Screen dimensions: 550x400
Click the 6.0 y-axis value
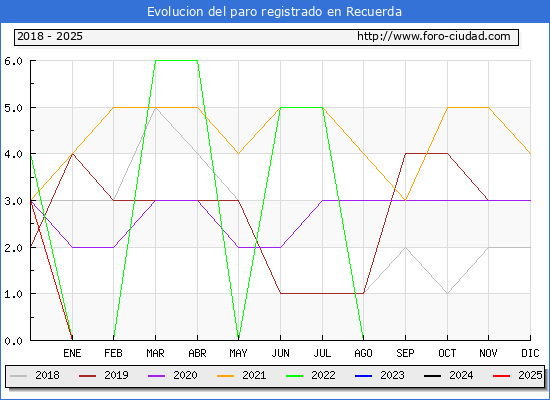[x=13, y=61]
